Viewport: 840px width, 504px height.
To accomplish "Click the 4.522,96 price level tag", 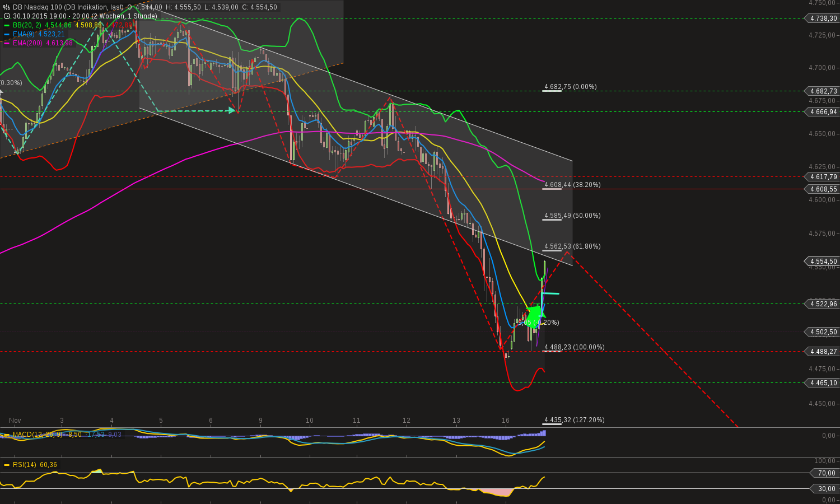I will pyautogui.click(x=822, y=304).
